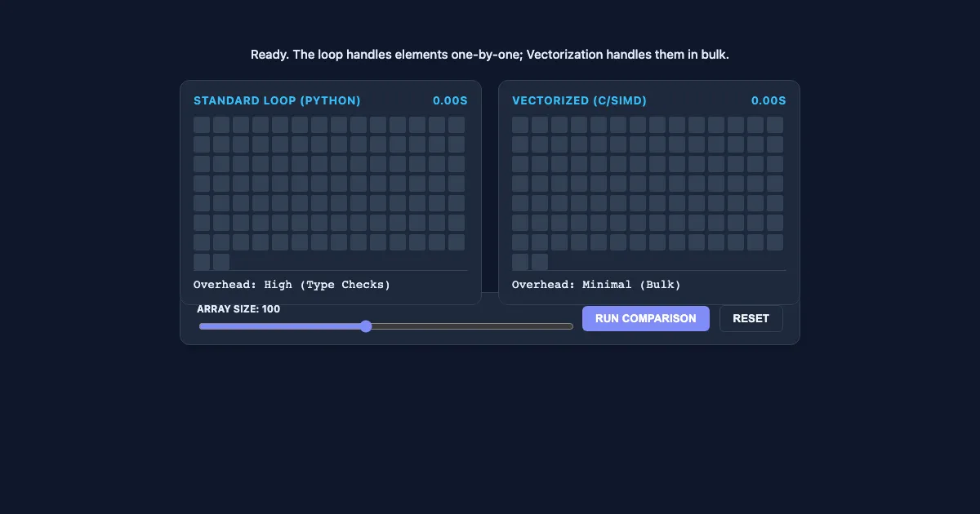Click the Array Size slider handle
The height and width of the screenshot is (514, 980).
366,326
